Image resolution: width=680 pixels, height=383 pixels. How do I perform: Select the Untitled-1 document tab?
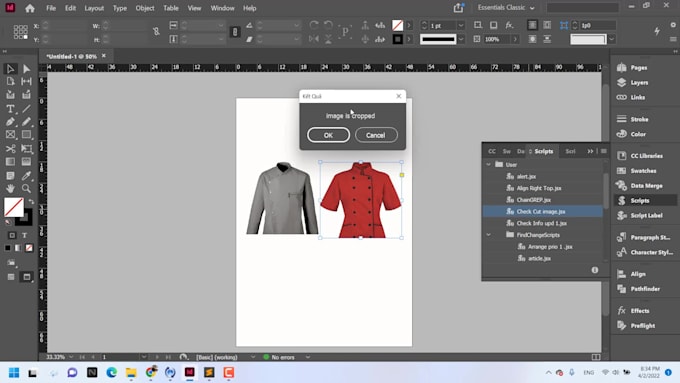pyautogui.click(x=72, y=56)
